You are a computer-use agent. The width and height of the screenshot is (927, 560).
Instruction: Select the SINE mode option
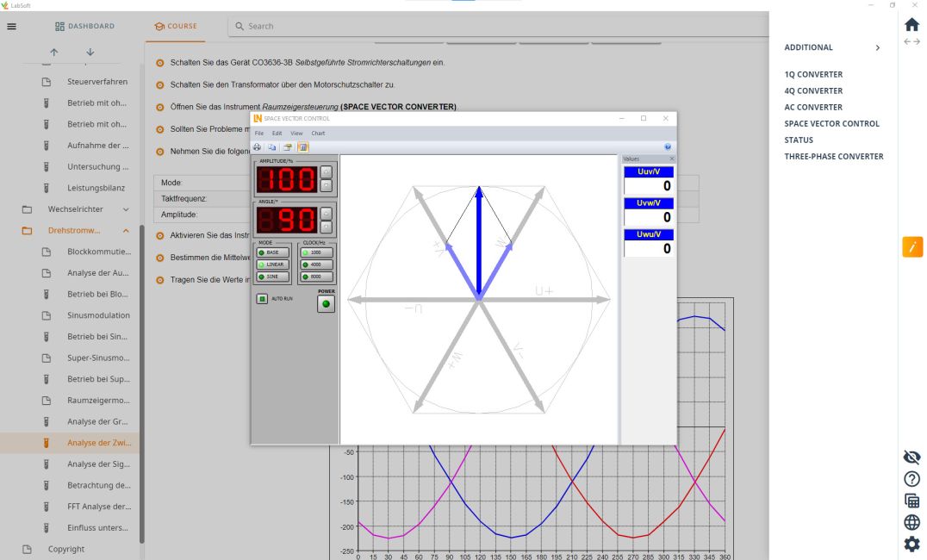[273, 277]
